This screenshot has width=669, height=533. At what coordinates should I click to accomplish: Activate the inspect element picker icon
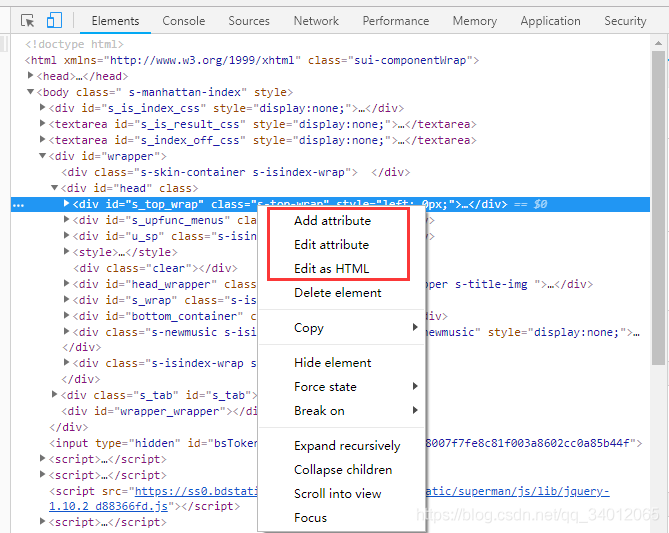(x=28, y=20)
